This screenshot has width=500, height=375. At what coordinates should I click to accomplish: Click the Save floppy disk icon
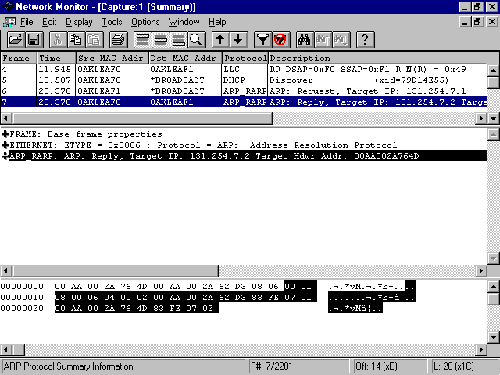(34, 40)
